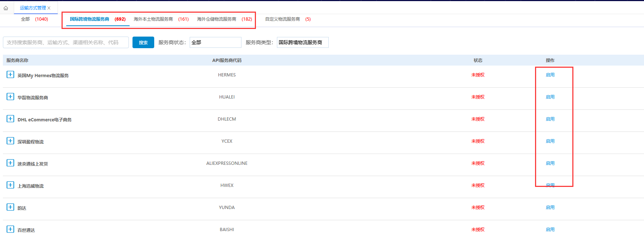644x234 pixels.
Task: Expand the 速卖通线上发货 row
Action: [10, 163]
